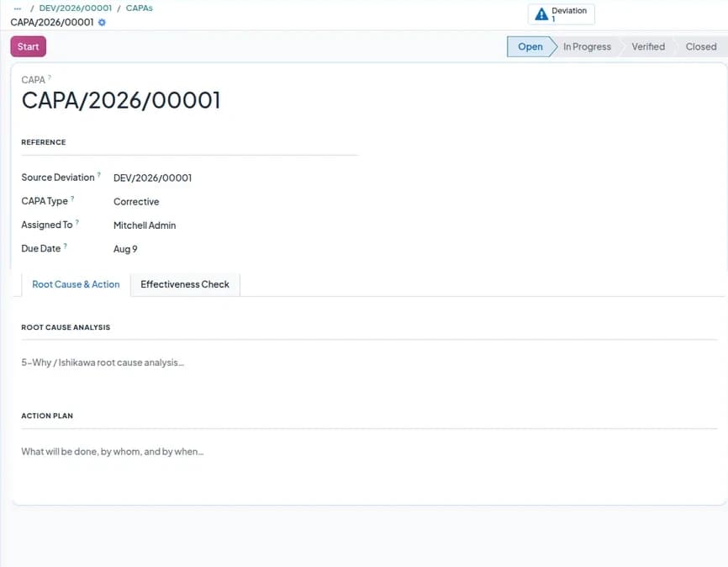The image size is (728, 567).
Task: Show the CAPA label help tooltip mark
Action: point(50,77)
